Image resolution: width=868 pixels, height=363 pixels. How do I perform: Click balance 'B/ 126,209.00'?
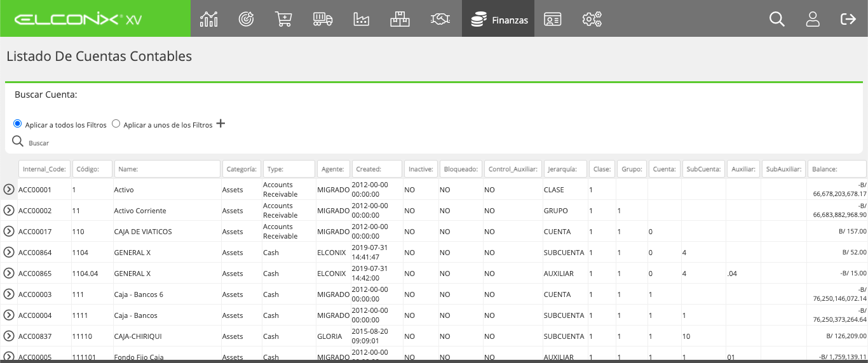[846, 336]
